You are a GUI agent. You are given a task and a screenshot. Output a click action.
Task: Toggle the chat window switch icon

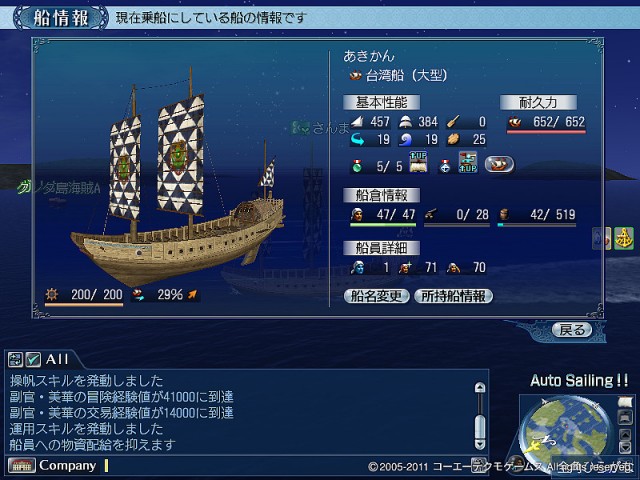tap(16, 360)
